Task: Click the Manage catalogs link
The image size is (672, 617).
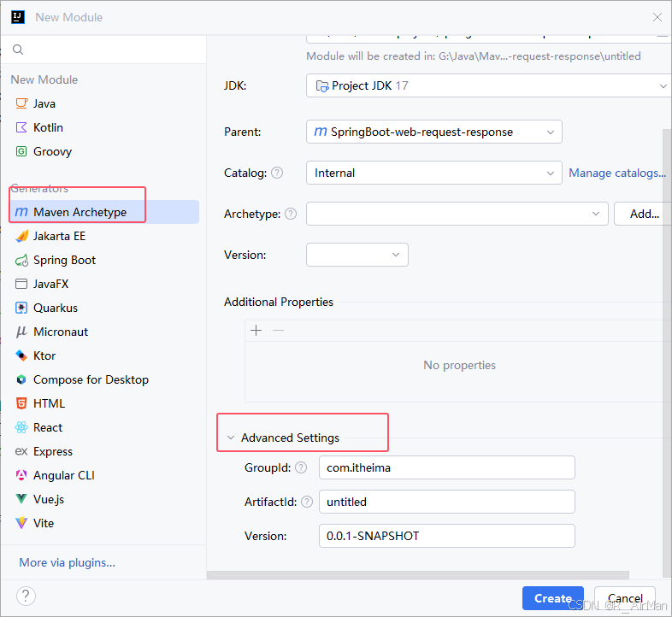Action: point(617,173)
